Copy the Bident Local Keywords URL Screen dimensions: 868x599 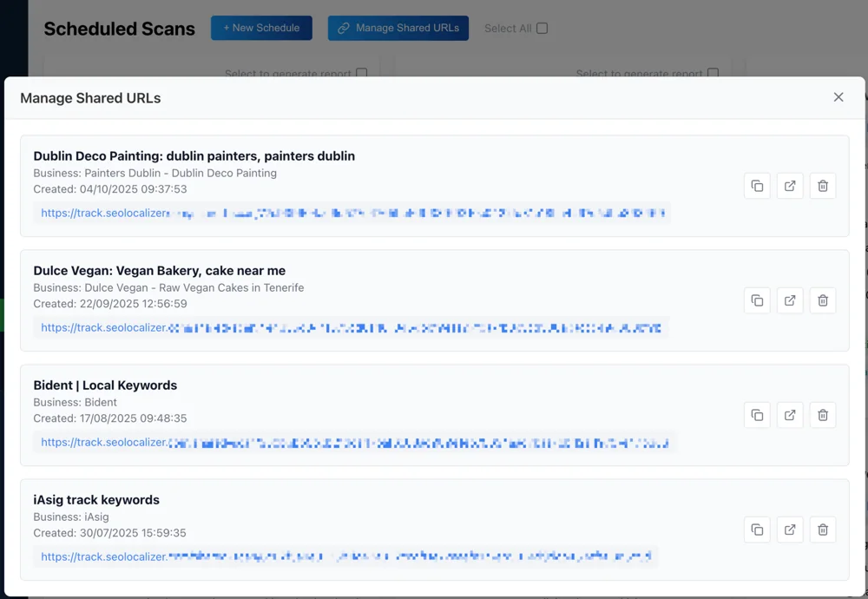tap(757, 415)
